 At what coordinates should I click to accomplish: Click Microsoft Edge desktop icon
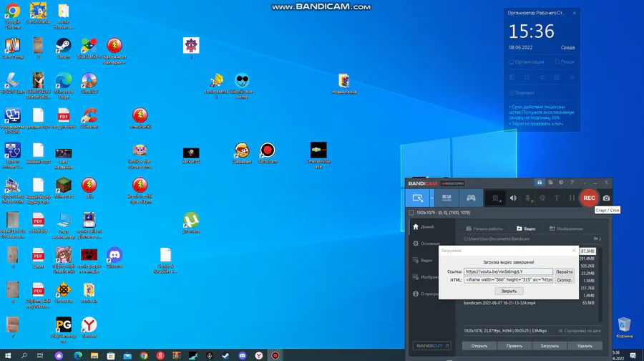tap(63, 86)
